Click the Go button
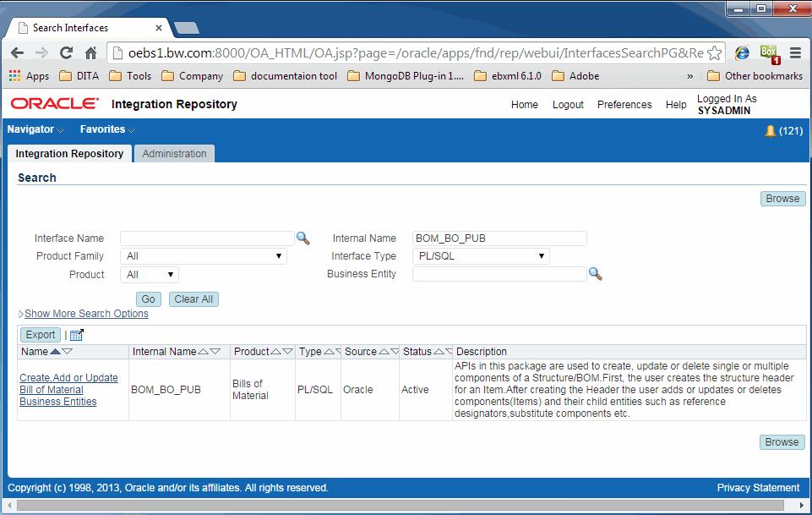The width and height of the screenshot is (812, 515). click(x=149, y=299)
